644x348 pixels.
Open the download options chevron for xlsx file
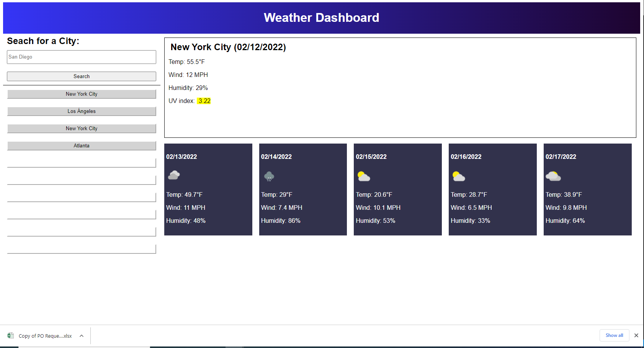[82, 336]
